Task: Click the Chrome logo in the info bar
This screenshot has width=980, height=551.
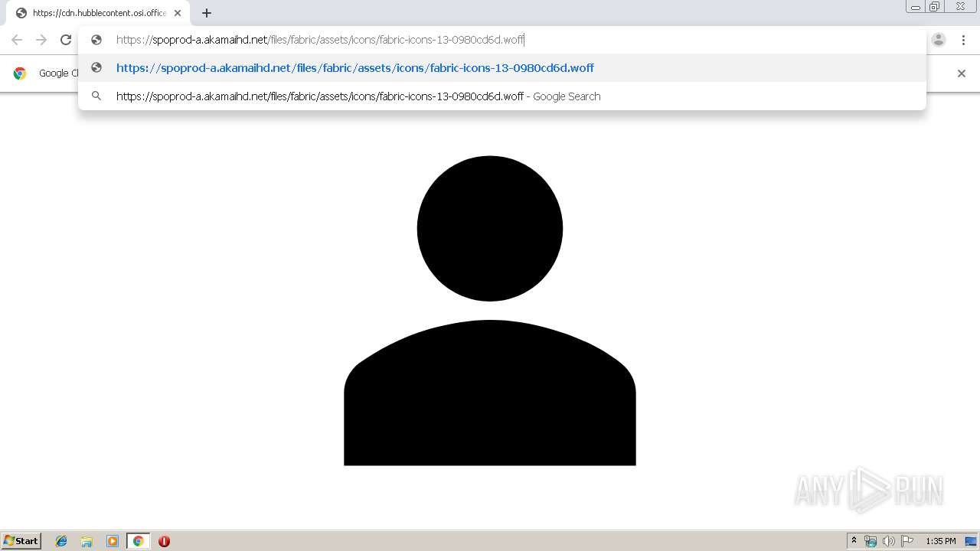Action: coord(20,73)
